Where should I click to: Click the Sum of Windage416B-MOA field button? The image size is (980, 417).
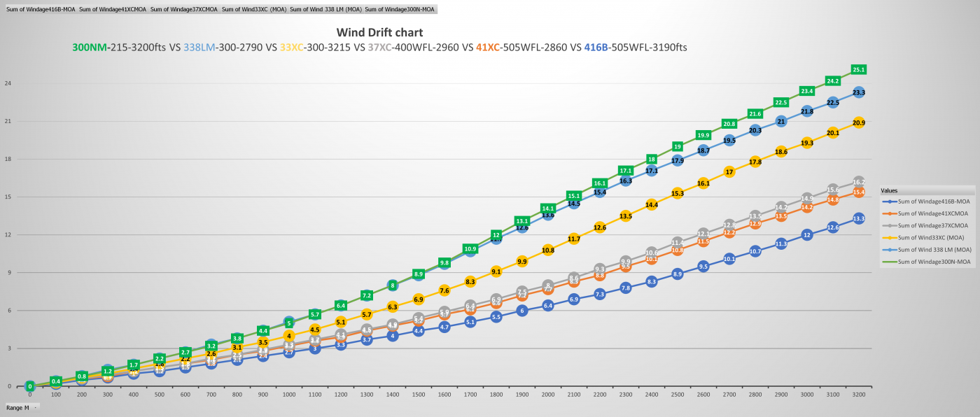(40, 10)
